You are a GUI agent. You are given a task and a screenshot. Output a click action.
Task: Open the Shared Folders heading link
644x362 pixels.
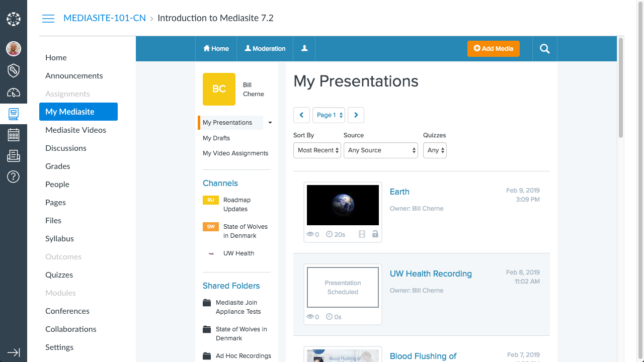pyautogui.click(x=231, y=286)
